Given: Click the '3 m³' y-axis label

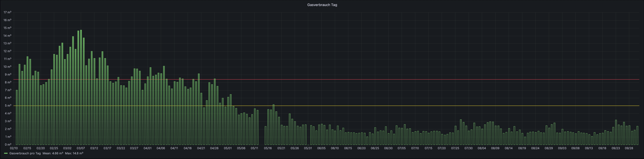Looking at the screenshot, I should [8, 121].
